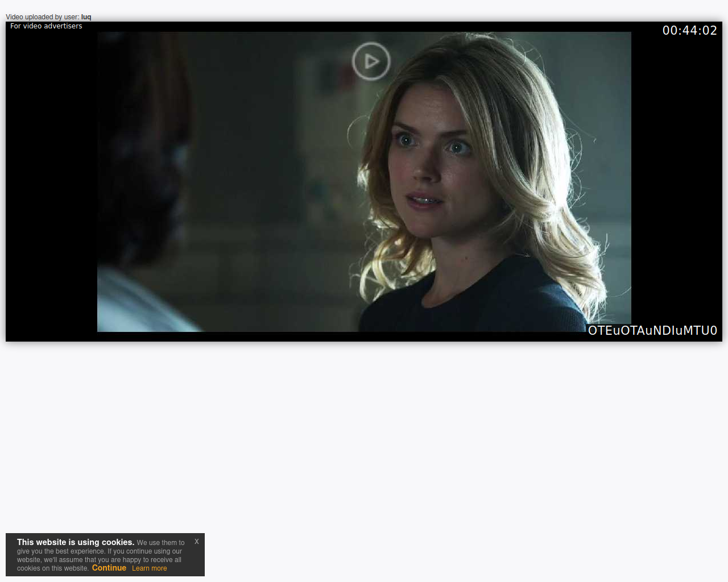
Task: Open the 'For video advertisers' link
Action: tap(46, 26)
